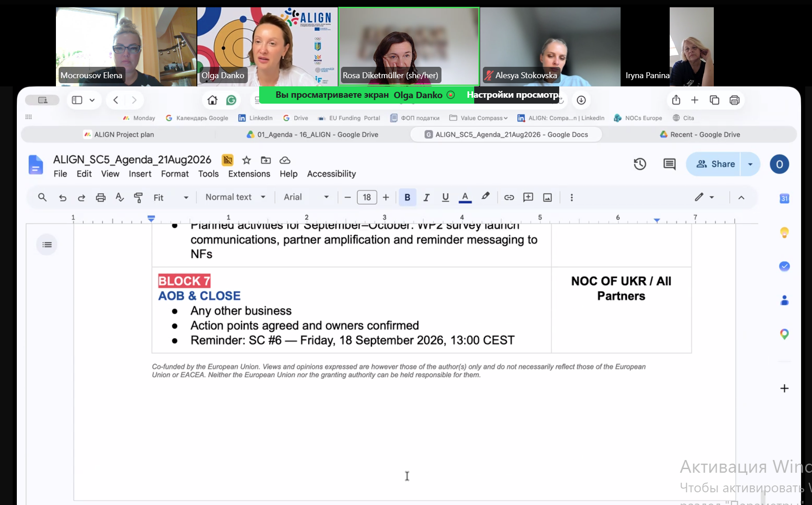The height and width of the screenshot is (505, 812).
Task: Switch to Recent - Google Drive tab
Action: pos(700,135)
